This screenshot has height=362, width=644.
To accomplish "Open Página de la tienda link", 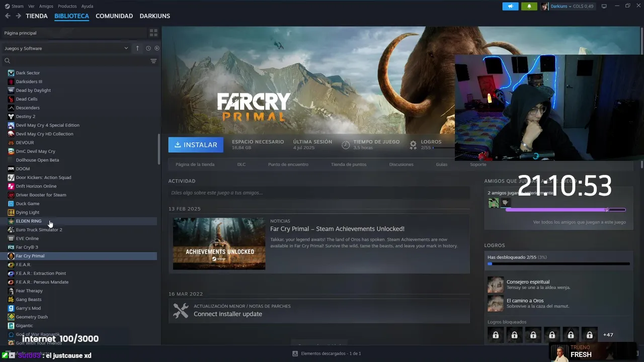I will (x=195, y=164).
